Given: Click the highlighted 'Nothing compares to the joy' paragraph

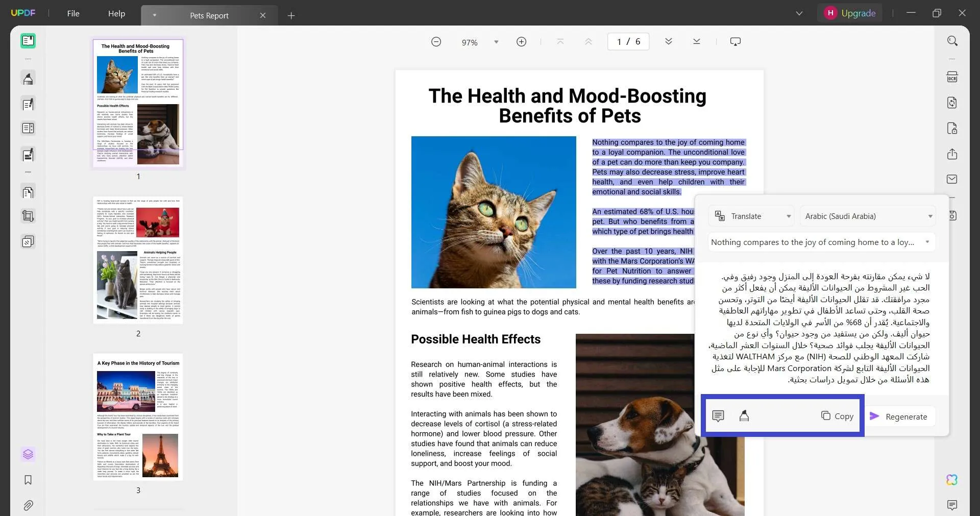Looking at the screenshot, I should (x=669, y=167).
